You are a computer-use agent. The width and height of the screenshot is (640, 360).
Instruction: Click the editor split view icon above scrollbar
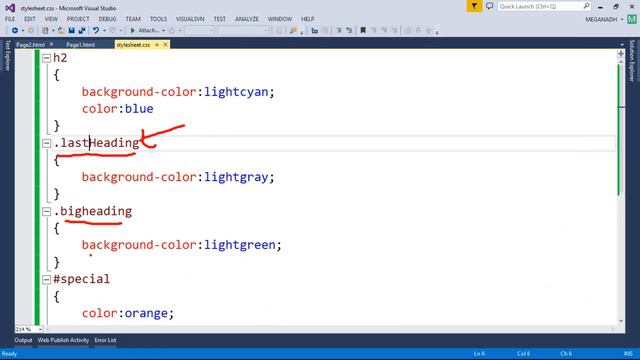(x=621, y=54)
